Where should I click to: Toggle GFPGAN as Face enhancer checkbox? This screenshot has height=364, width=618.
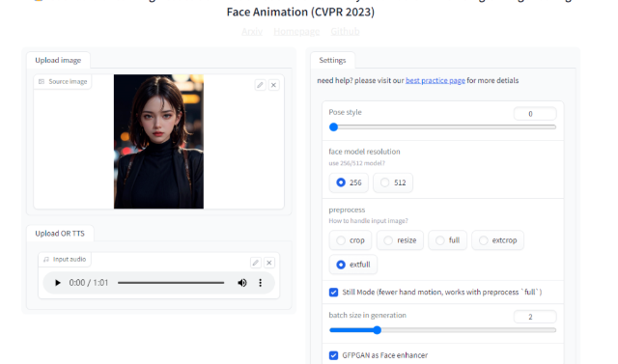[333, 355]
